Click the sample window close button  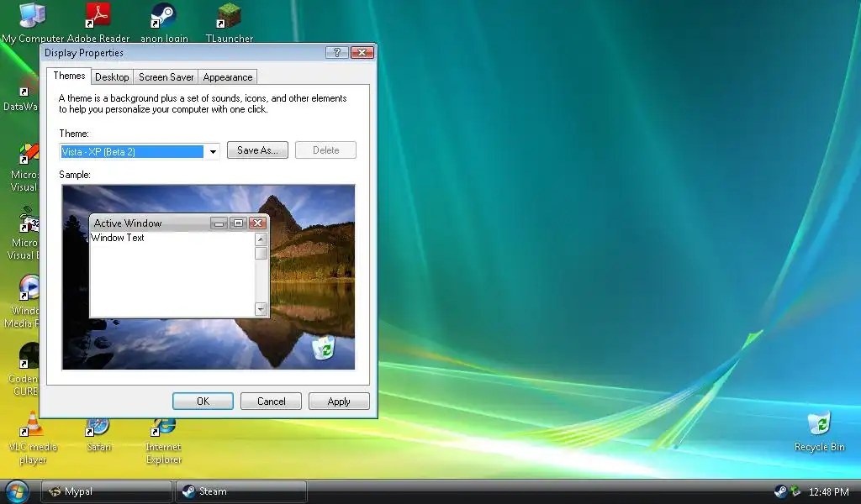coord(257,223)
